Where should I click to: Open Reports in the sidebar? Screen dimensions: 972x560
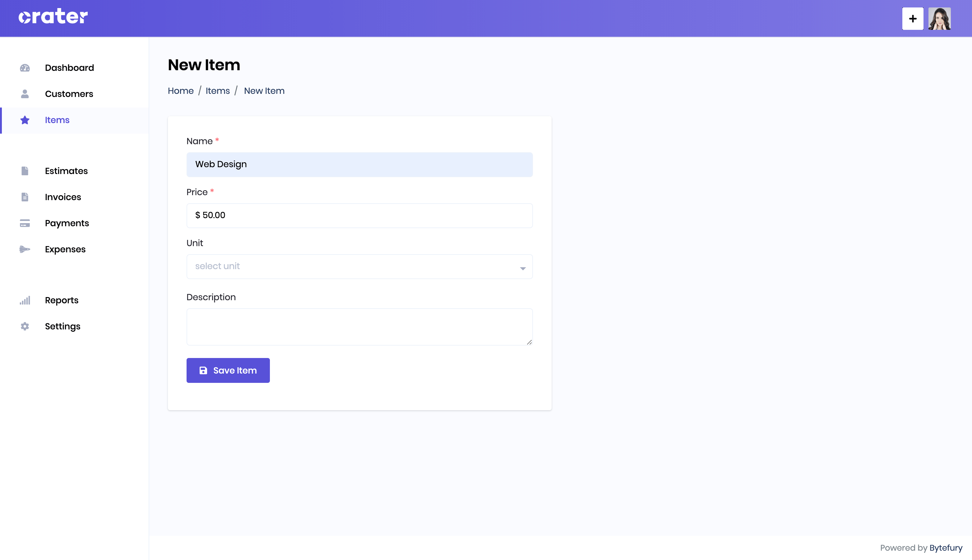75,300
